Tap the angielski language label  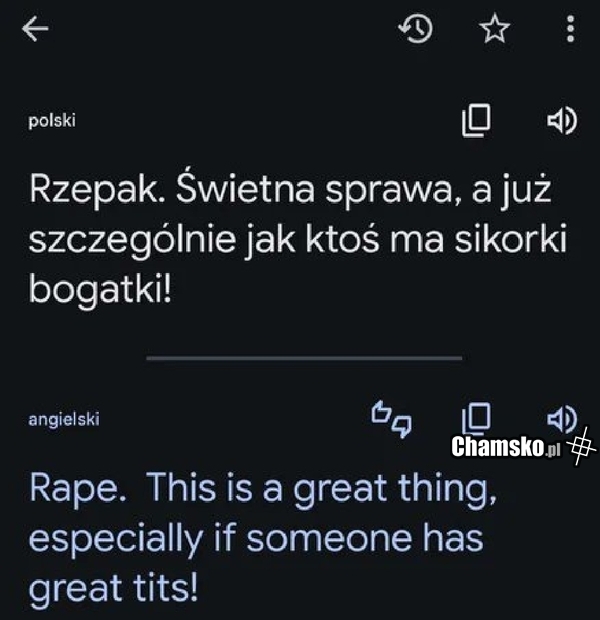coord(64,420)
